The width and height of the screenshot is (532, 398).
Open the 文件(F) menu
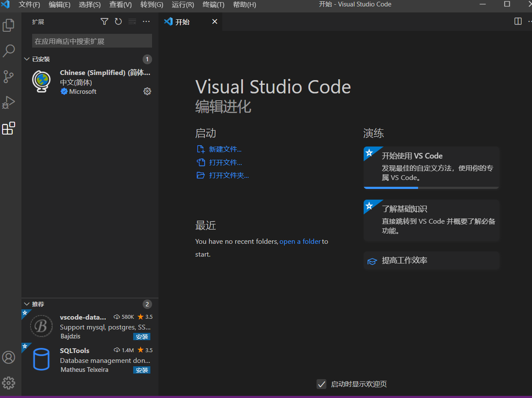[x=29, y=5]
